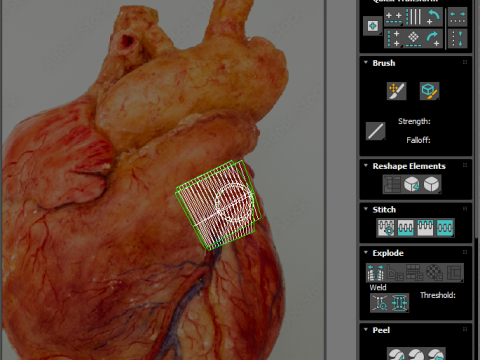This screenshot has width=480, height=360.
Task: Click the last Reset Peel icon
Action: [x=436, y=354]
